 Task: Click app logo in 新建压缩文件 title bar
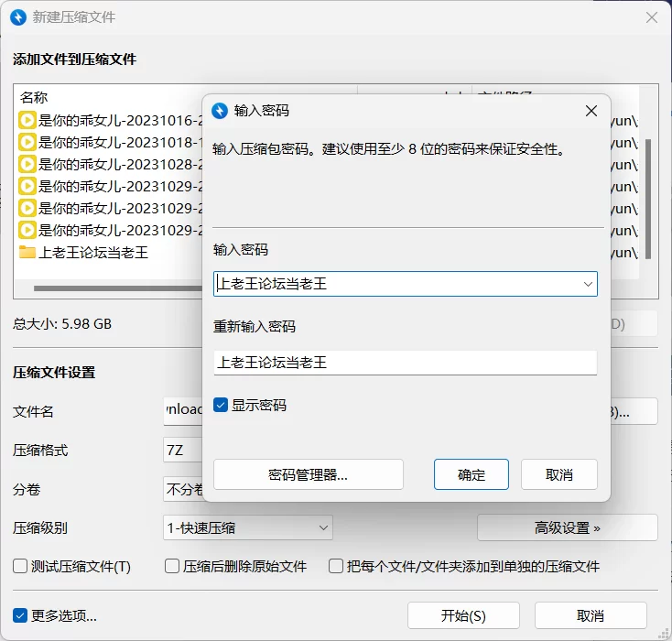click(x=18, y=17)
